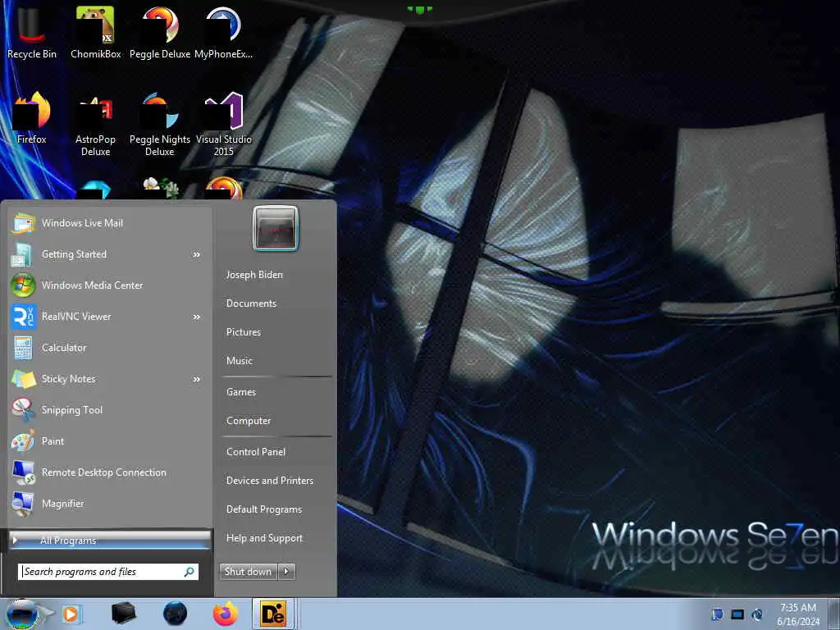Click the RealVNC Viewer icon

click(x=23, y=317)
